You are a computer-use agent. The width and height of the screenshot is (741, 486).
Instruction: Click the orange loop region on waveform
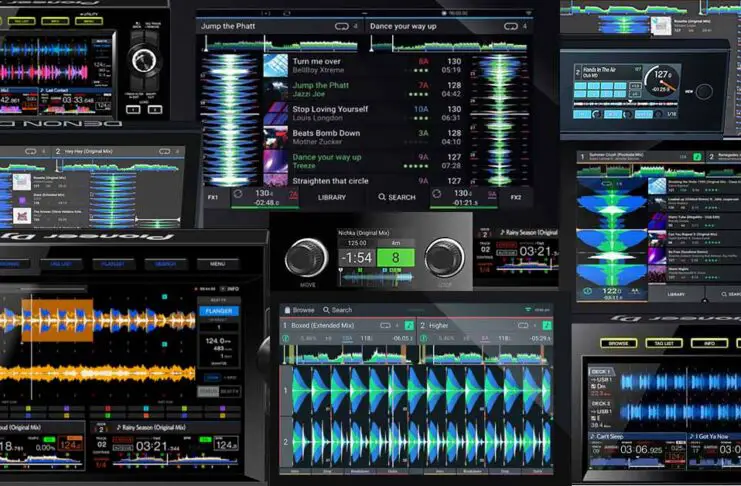(57, 320)
